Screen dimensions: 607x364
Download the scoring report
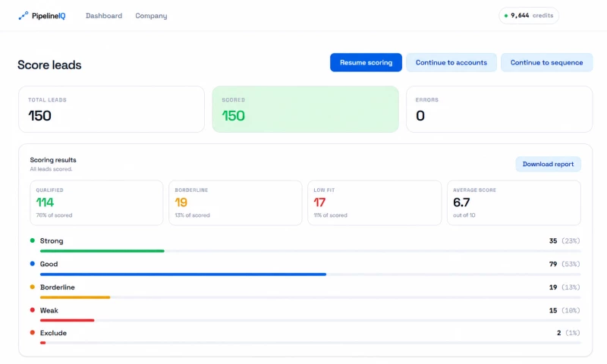548,164
